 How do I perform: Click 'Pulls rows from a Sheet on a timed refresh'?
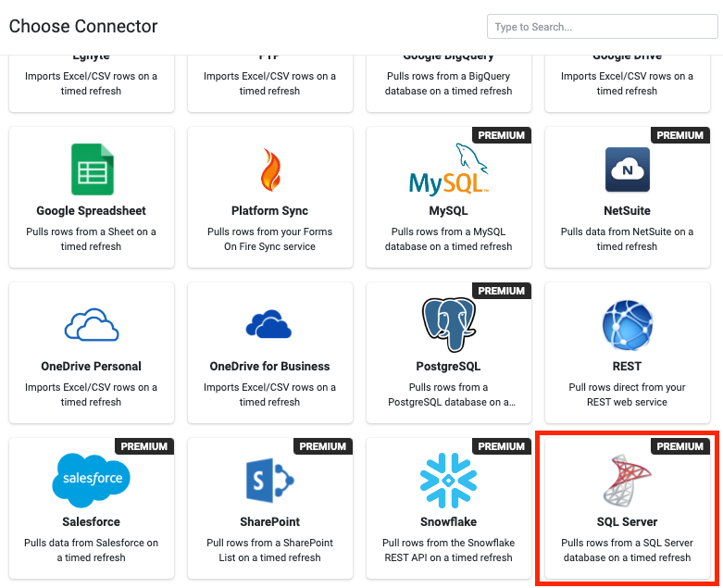(92, 239)
